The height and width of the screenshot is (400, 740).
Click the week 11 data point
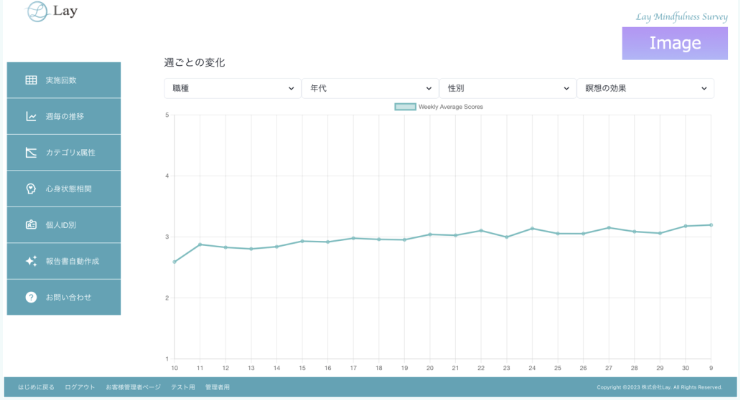(x=200, y=244)
